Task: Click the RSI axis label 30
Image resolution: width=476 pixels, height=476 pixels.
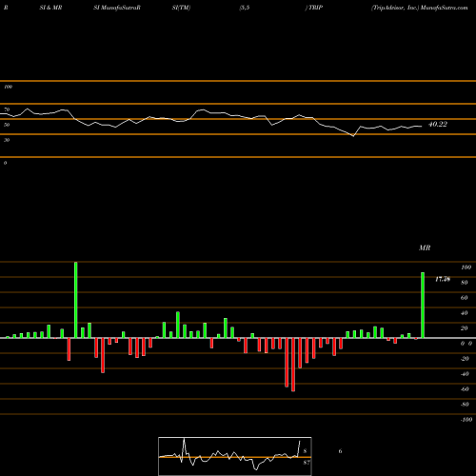Action: (x=7, y=140)
